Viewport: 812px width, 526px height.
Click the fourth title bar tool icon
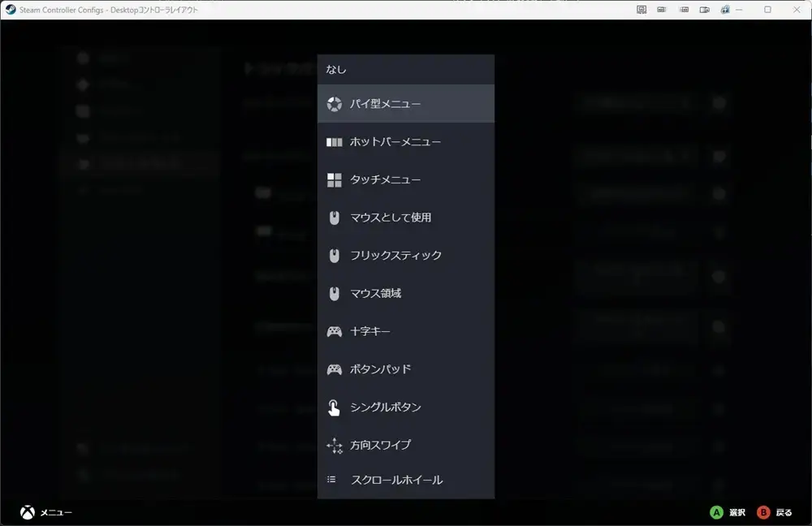pyautogui.click(x=704, y=9)
